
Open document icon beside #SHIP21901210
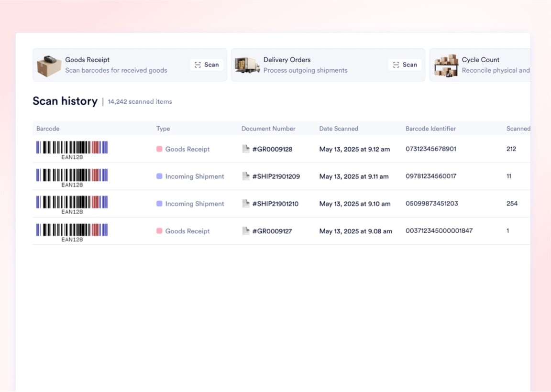[246, 203]
